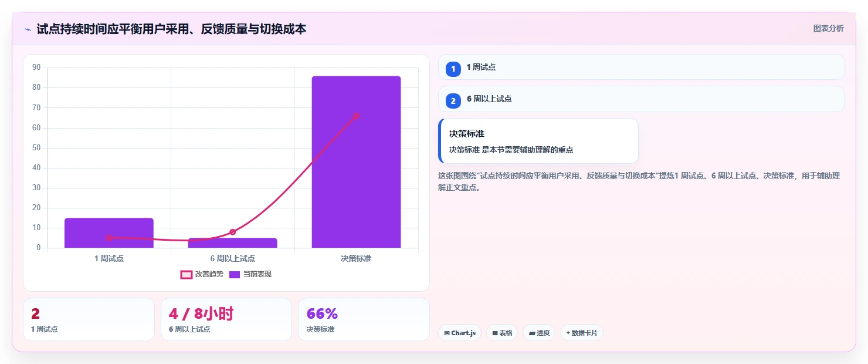Image resolution: width=868 pixels, height=364 pixels.
Task: Click the header icon beside the title
Action: tap(28, 29)
